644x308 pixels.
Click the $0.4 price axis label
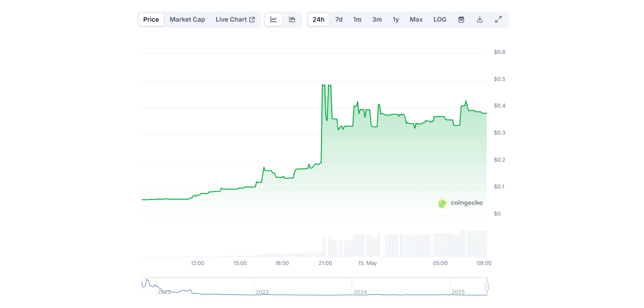(500, 105)
